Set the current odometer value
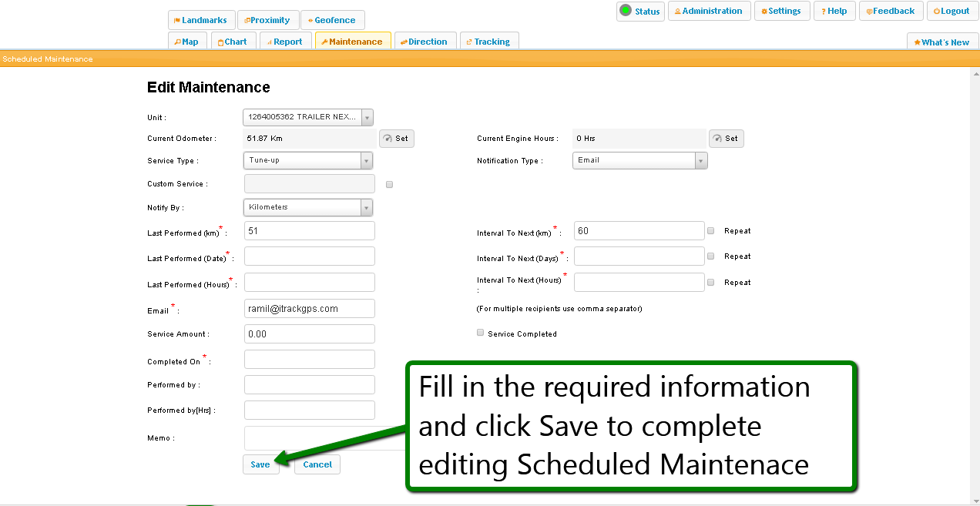The image size is (980, 506). pos(397,139)
